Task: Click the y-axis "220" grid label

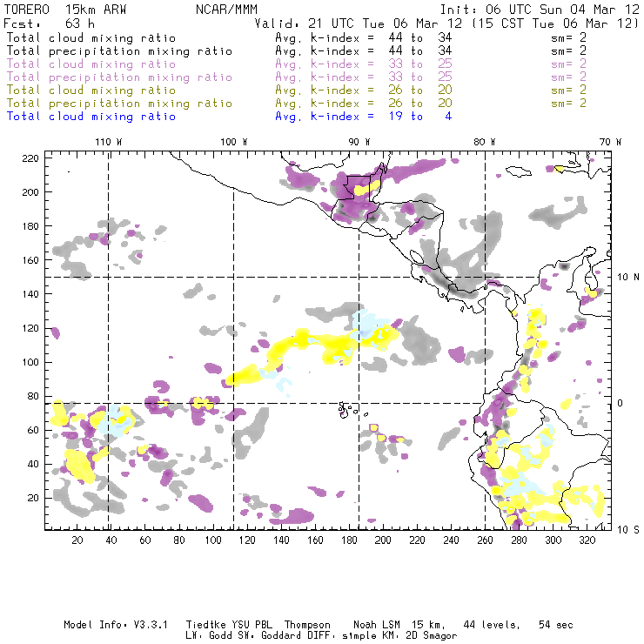Action: 30,158
